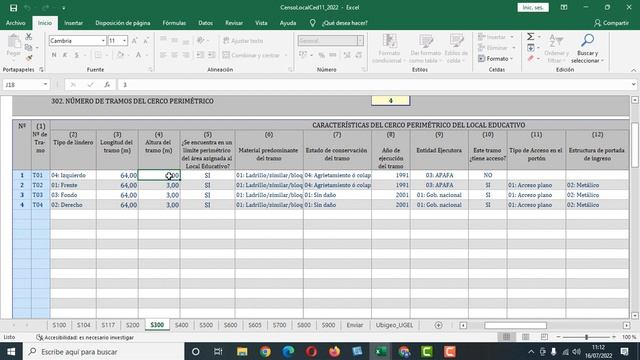Switch to sheet tab Ubigeo_UGEL

click(394, 325)
